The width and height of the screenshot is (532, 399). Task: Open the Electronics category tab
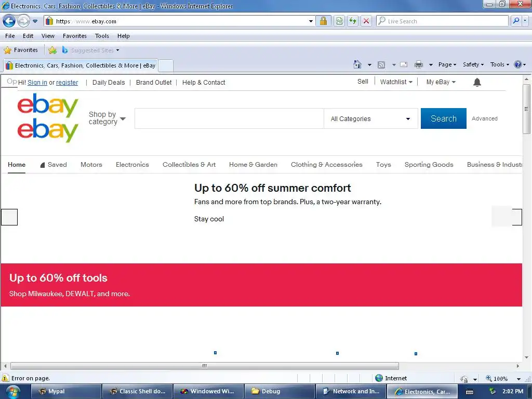[132, 165]
